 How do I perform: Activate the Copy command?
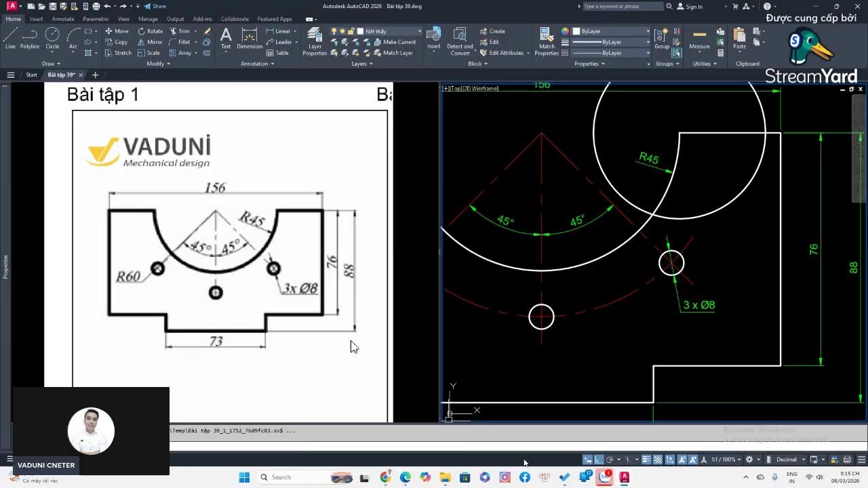coord(116,42)
